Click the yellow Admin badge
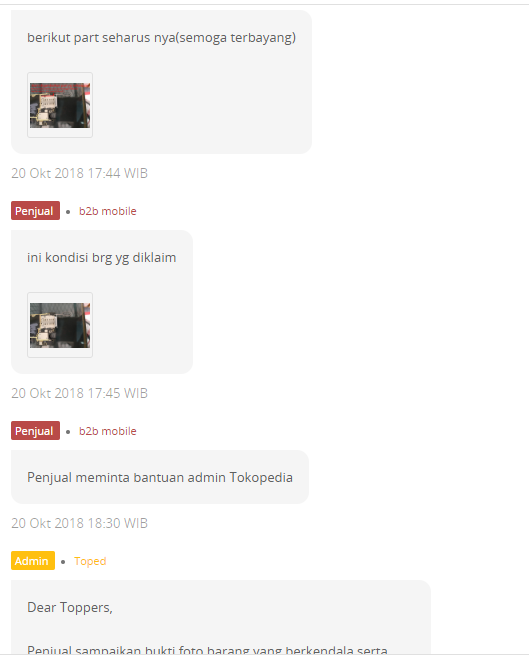The image size is (529, 658). [33, 561]
